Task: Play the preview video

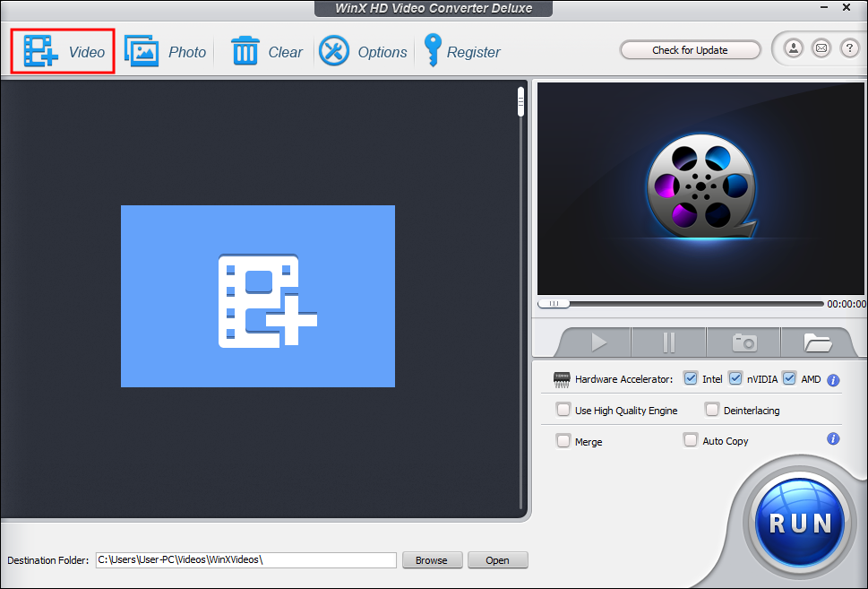Action: pyautogui.click(x=597, y=342)
